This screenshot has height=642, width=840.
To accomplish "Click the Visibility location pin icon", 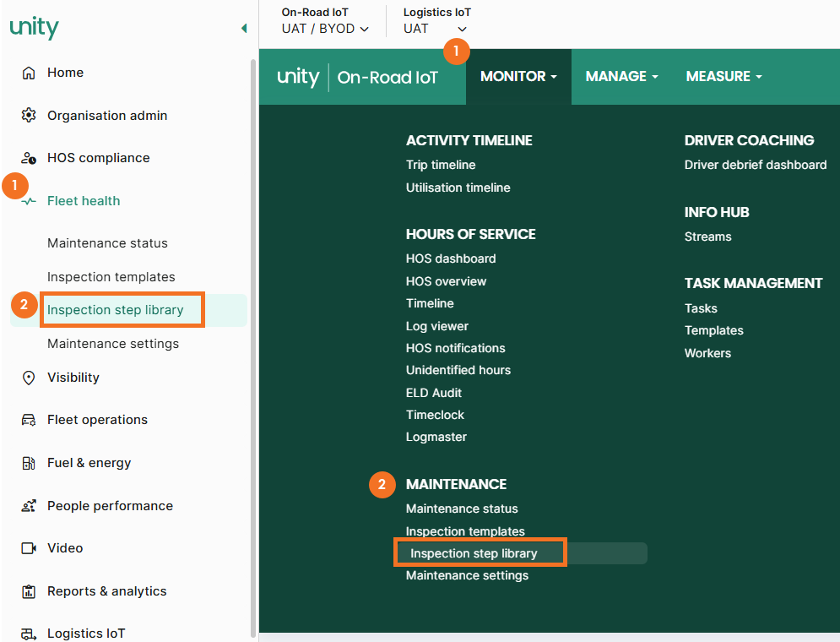I will point(29,378).
